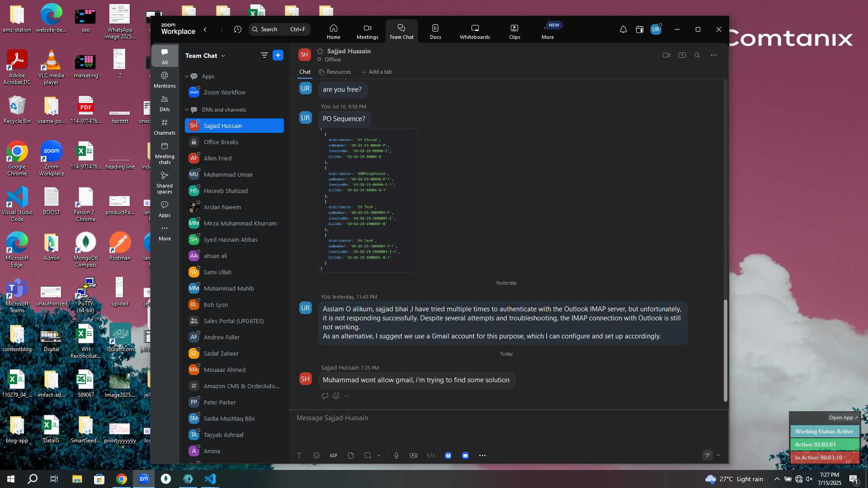Click the back navigation arrow
Image resolution: width=868 pixels, height=488 pixels.
click(205, 29)
